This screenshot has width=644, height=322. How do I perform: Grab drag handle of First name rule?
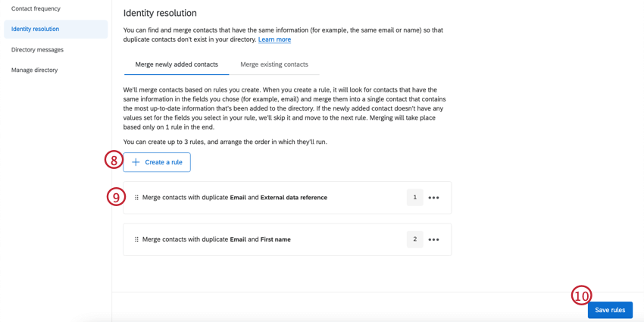pos(136,239)
